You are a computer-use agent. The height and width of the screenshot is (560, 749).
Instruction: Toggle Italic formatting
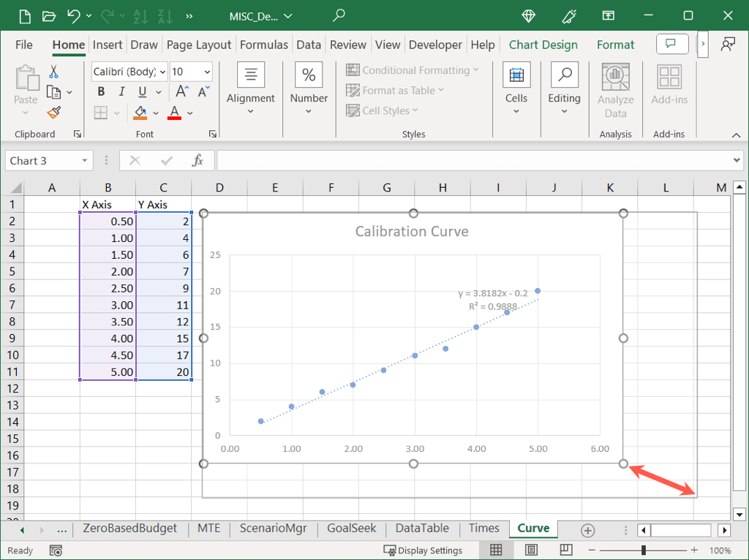(x=121, y=92)
